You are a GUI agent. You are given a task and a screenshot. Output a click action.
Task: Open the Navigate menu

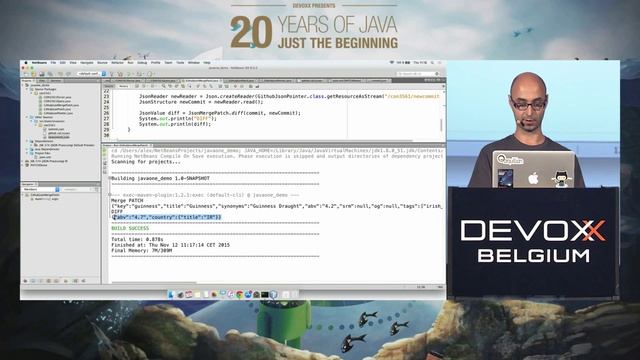(87, 62)
